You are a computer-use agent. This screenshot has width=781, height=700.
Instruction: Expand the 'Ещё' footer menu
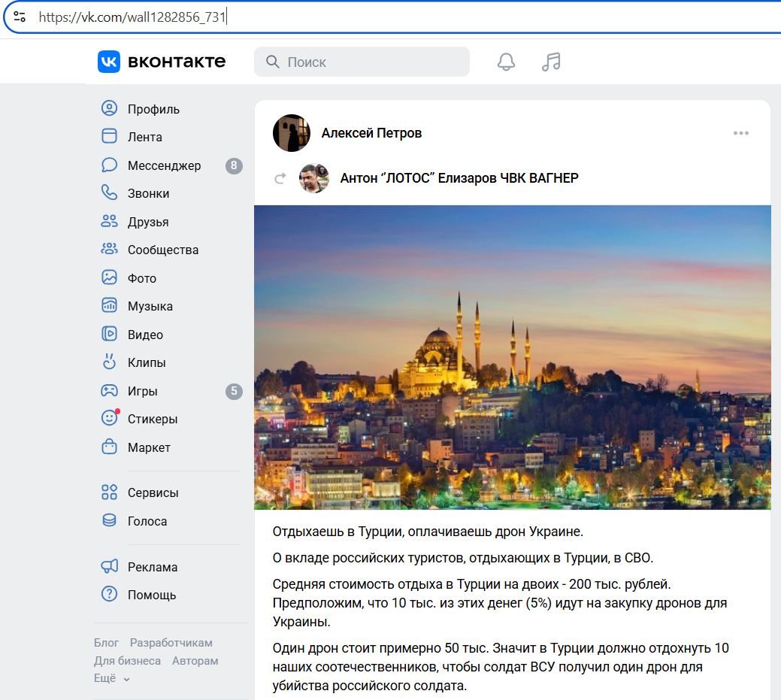pos(112,678)
